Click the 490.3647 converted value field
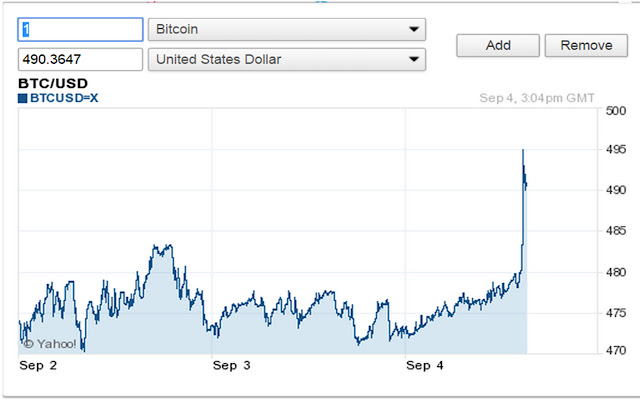640x400 pixels. click(80, 59)
